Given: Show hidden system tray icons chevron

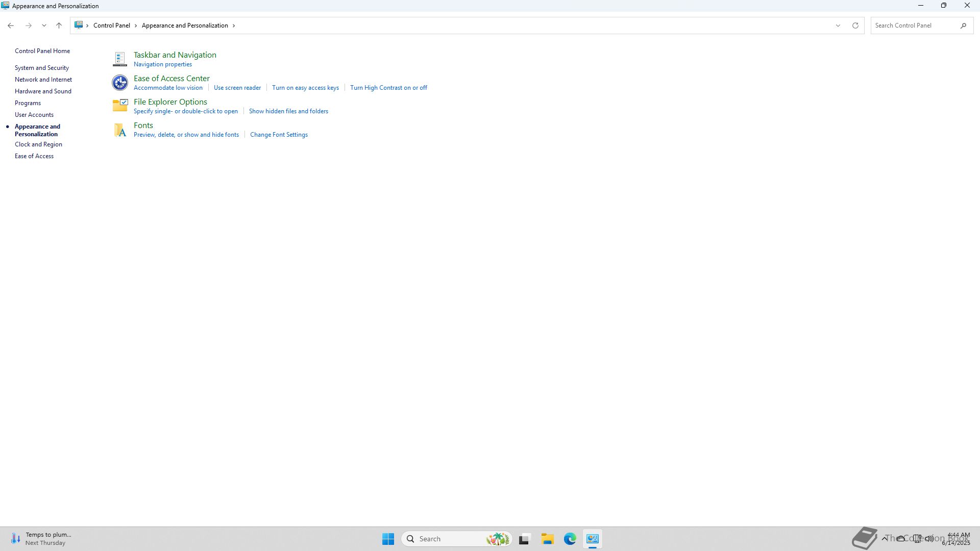Looking at the screenshot, I should click(884, 538).
